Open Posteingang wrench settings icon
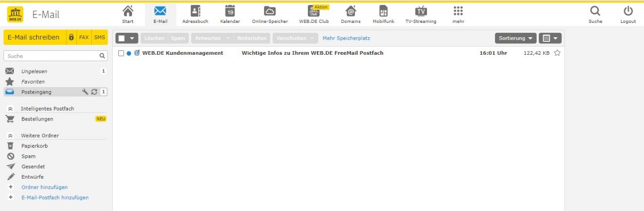644x211 pixels. [85, 92]
